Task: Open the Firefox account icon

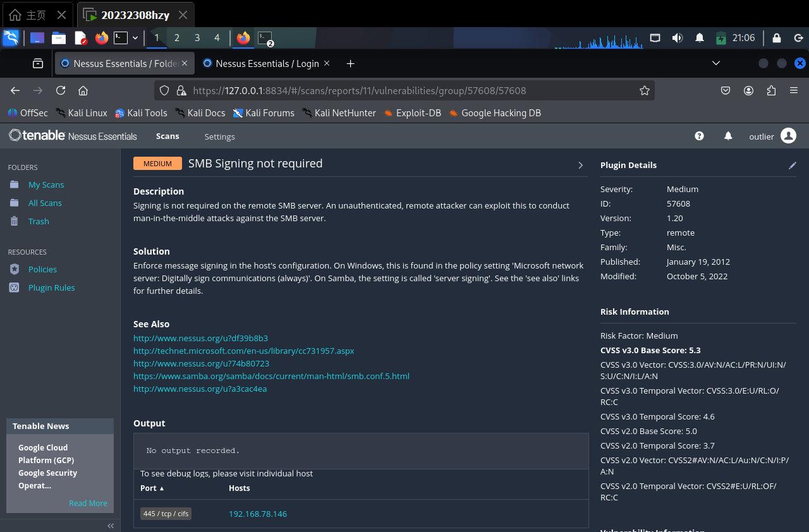Action: tap(749, 90)
